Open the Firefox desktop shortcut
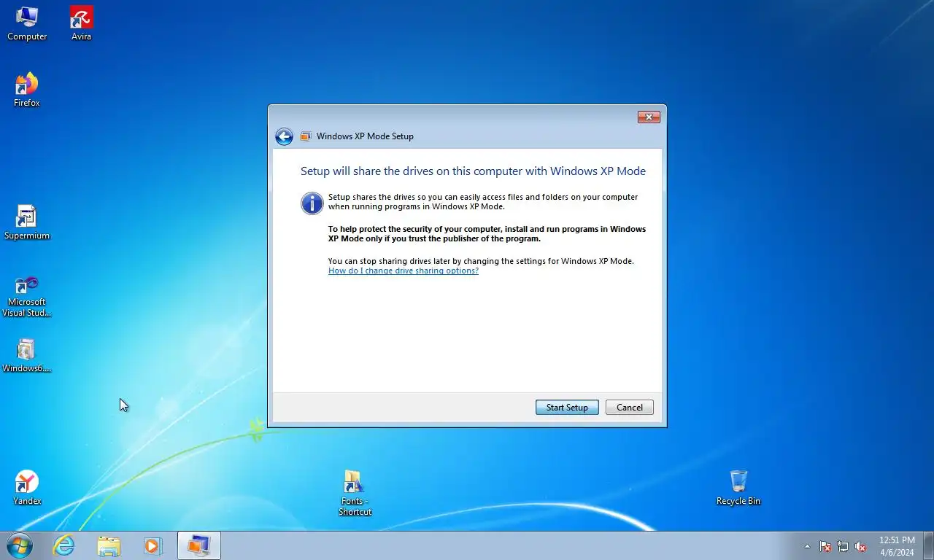 point(27,90)
